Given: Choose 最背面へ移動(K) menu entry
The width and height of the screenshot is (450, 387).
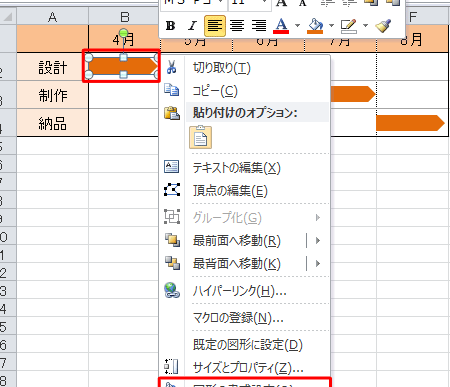Looking at the screenshot, I should coord(237,263).
